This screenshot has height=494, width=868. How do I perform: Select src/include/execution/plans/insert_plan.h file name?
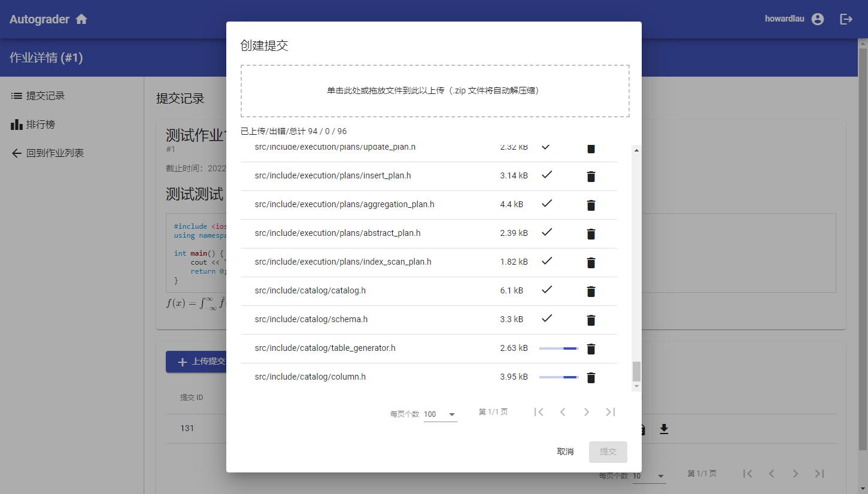(x=333, y=175)
